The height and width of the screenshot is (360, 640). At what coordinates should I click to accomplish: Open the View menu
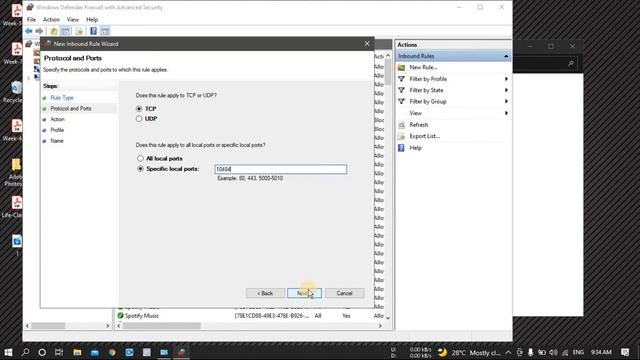tap(73, 20)
